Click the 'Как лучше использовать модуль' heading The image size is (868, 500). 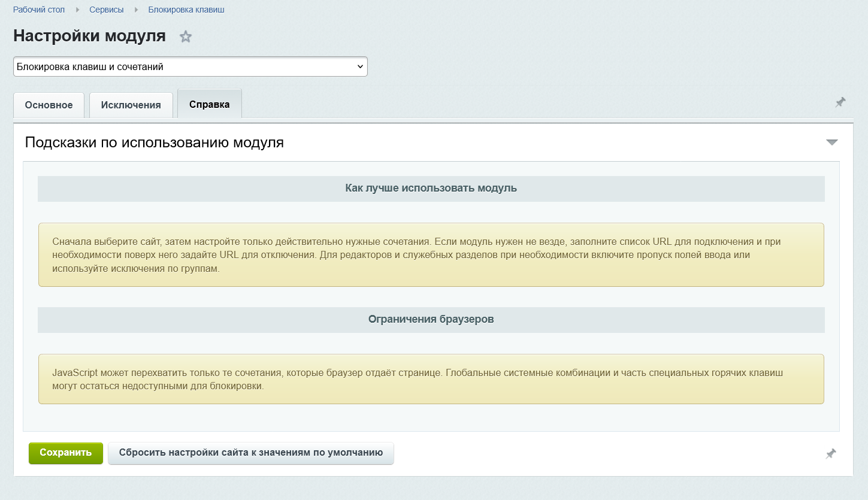431,188
